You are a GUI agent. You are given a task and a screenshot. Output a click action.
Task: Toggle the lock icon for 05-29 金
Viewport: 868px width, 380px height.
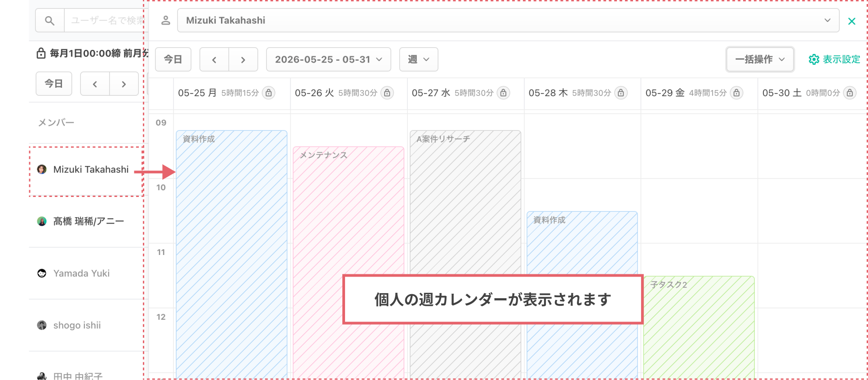click(x=736, y=93)
